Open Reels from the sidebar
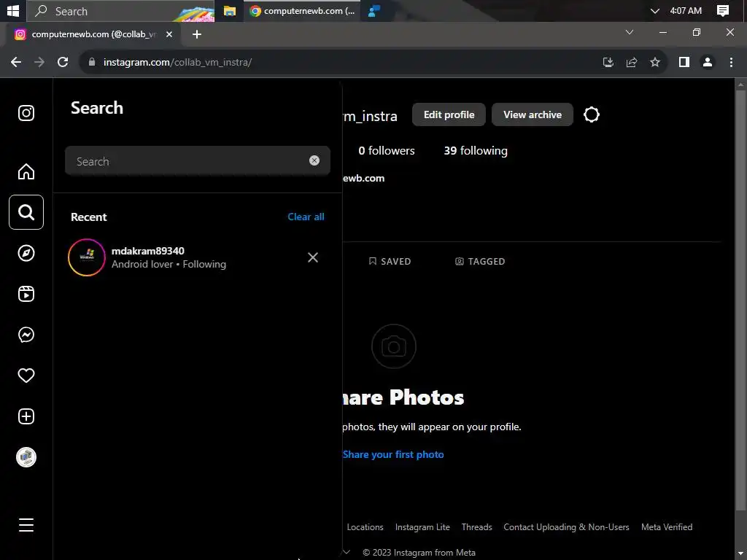The height and width of the screenshot is (560, 747). pos(26,294)
